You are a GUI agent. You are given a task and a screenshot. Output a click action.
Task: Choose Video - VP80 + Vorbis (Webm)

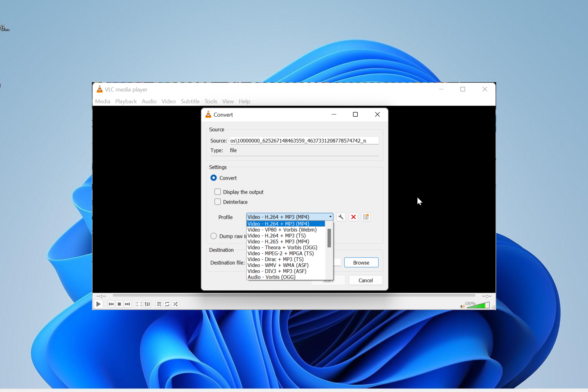click(286, 230)
